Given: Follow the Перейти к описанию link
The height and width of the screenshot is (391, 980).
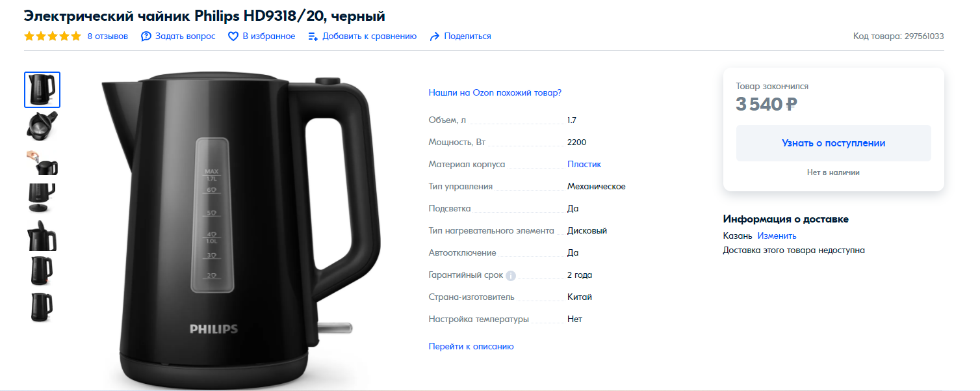Looking at the screenshot, I should click(x=471, y=347).
